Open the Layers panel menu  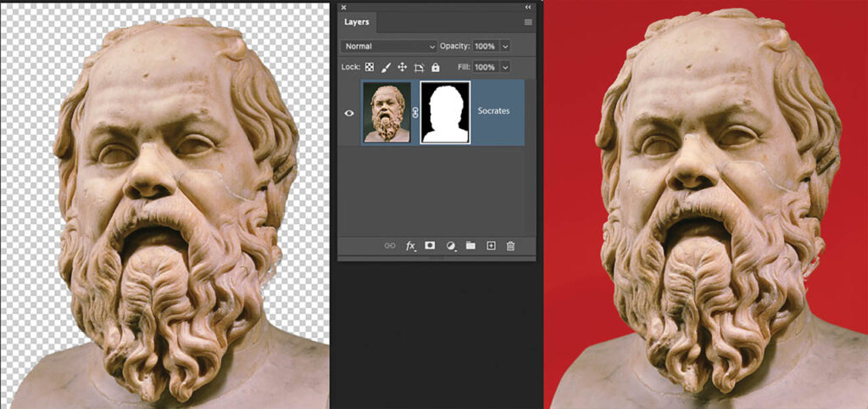point(528,22)
